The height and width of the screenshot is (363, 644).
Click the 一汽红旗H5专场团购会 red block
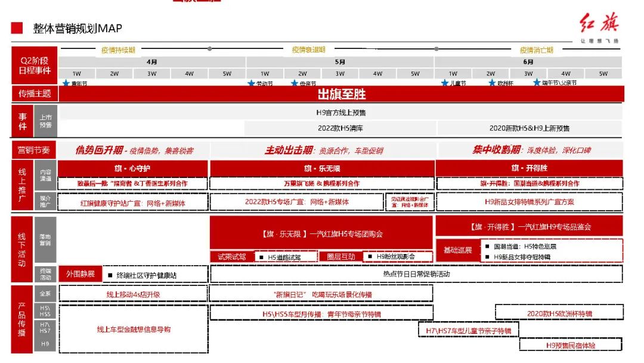(321, 233)
